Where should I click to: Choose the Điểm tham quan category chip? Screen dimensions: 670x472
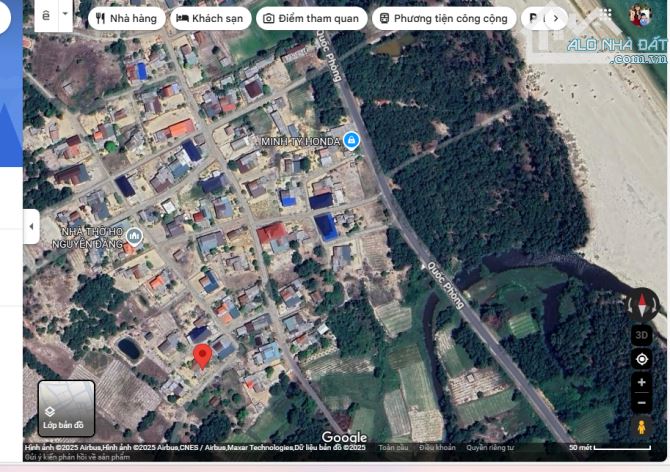tap(310, 18)
